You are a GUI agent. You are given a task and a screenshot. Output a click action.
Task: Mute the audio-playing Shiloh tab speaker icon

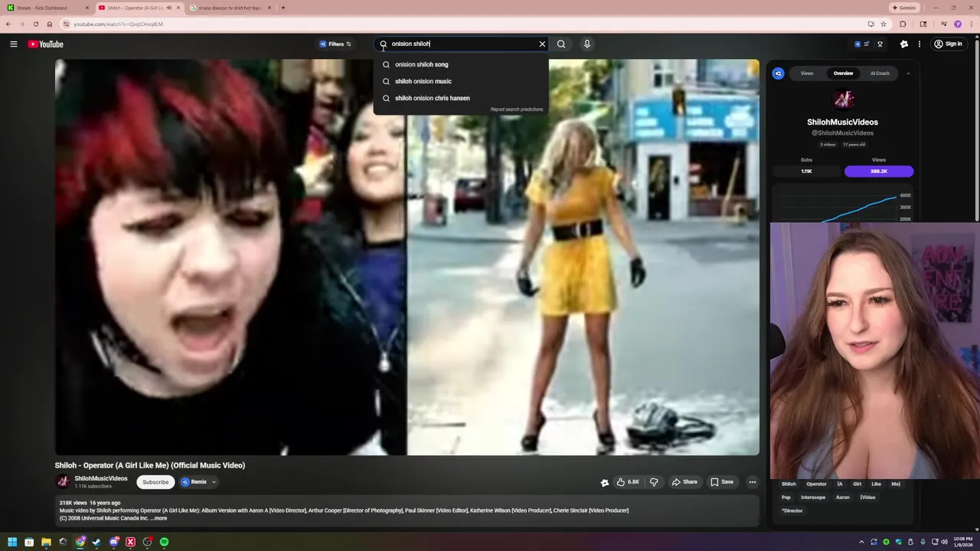point(168,8)
